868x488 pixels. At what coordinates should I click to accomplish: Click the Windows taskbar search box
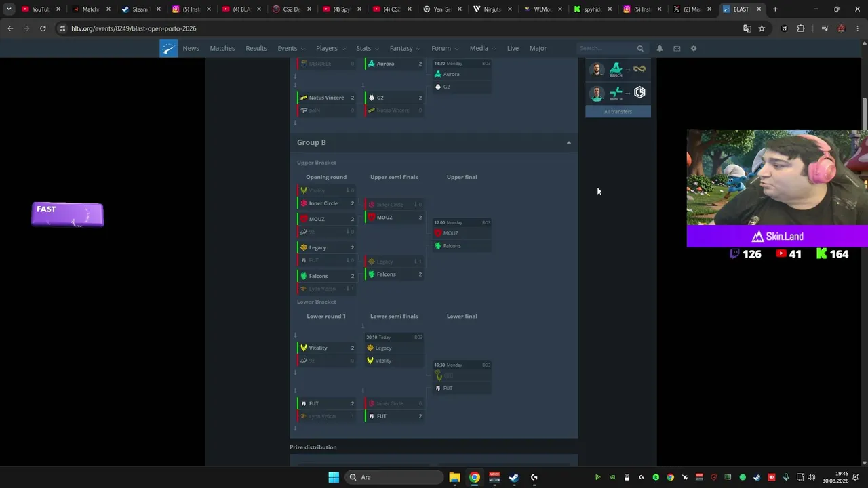[x=394, y=477]
